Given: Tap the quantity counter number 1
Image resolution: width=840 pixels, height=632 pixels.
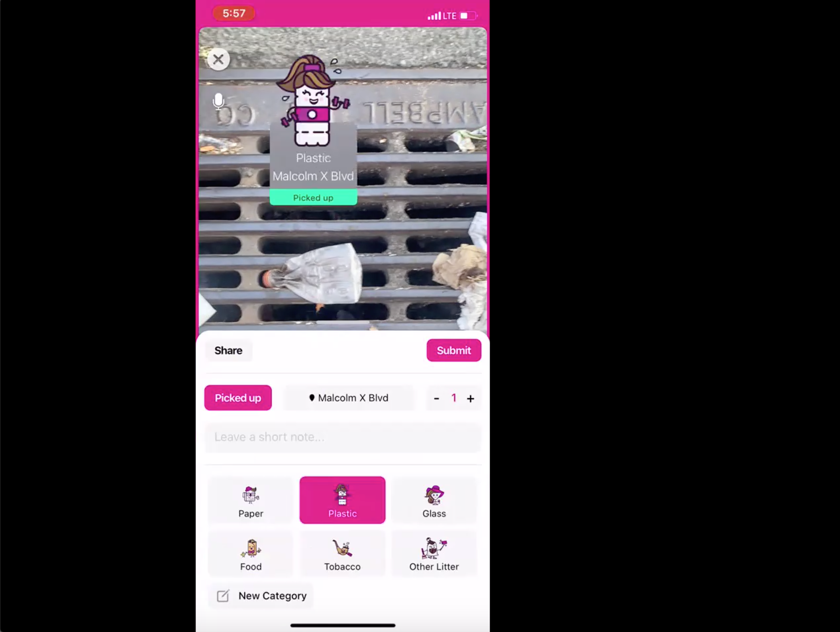Looking at the screenshot, I should click(x=454, y=397).
